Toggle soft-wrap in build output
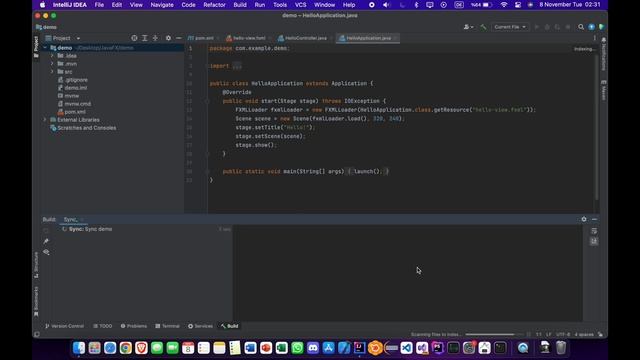 594,231
